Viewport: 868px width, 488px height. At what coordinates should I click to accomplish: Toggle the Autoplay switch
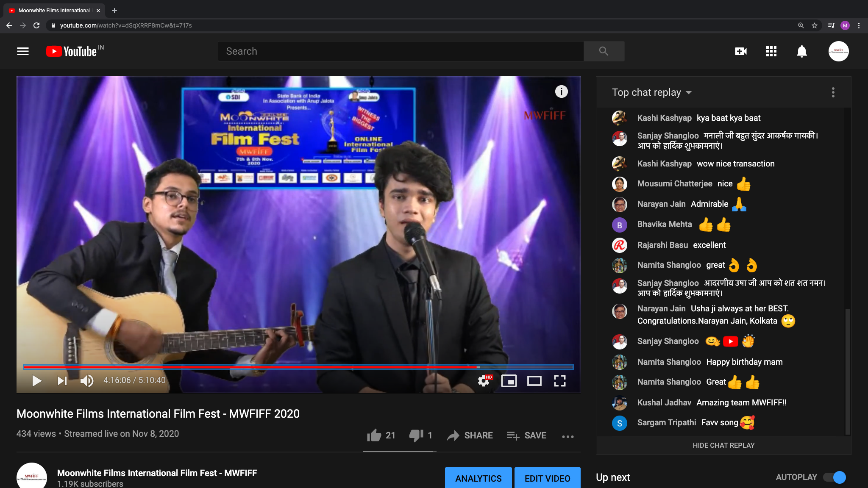coord(835,477)
